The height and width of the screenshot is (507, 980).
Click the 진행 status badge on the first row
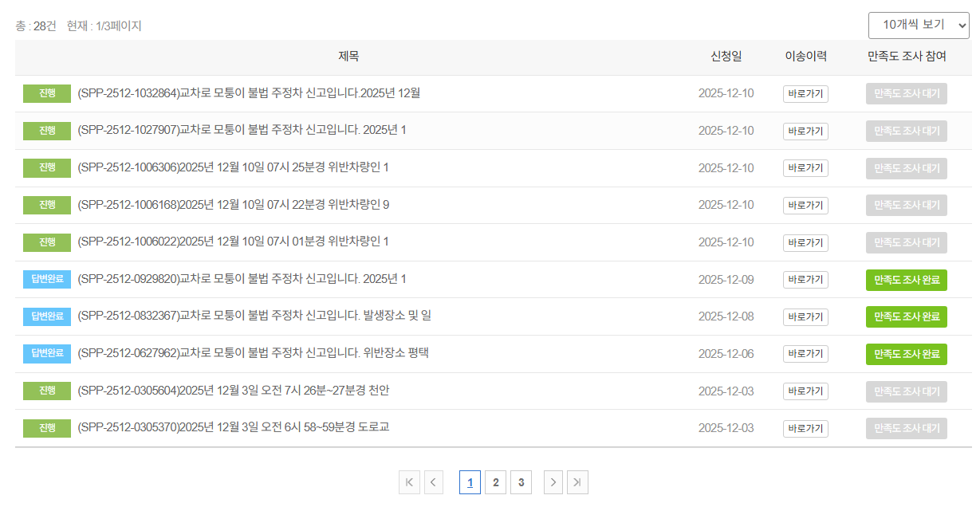pos(46,93)
